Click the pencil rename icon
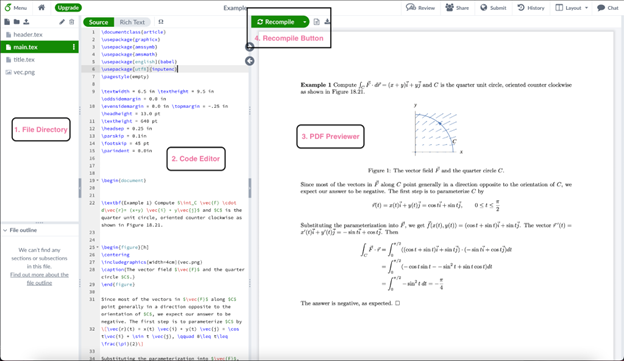The width and height of the screenshot is (624, 361). click(62, 22)
